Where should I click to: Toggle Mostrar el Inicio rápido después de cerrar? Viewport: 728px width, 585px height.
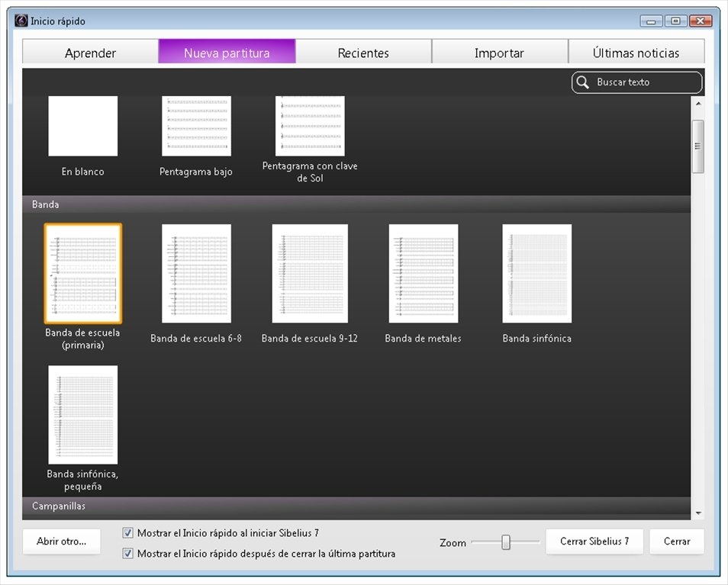pos(127,553)
